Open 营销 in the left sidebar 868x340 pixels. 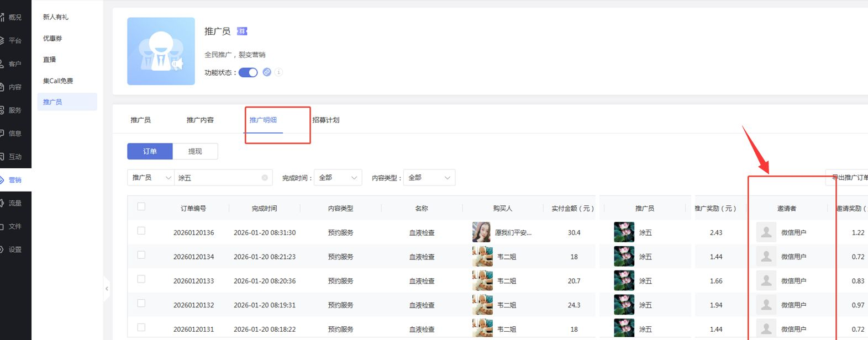(x=15, y=180)
